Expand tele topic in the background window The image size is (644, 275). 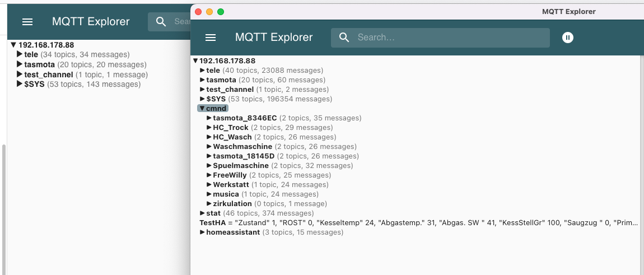click(x=20, y=55)
